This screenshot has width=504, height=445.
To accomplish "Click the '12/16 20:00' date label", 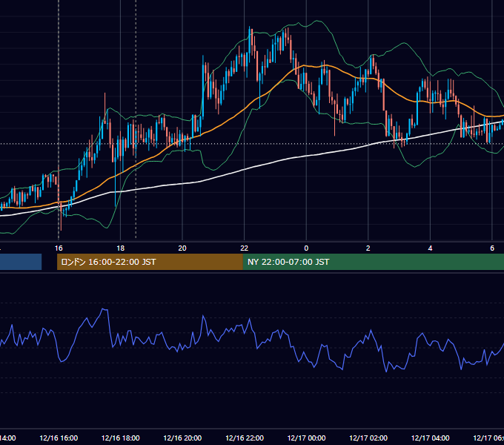I will pyautogui.click(x=182, y=438).
